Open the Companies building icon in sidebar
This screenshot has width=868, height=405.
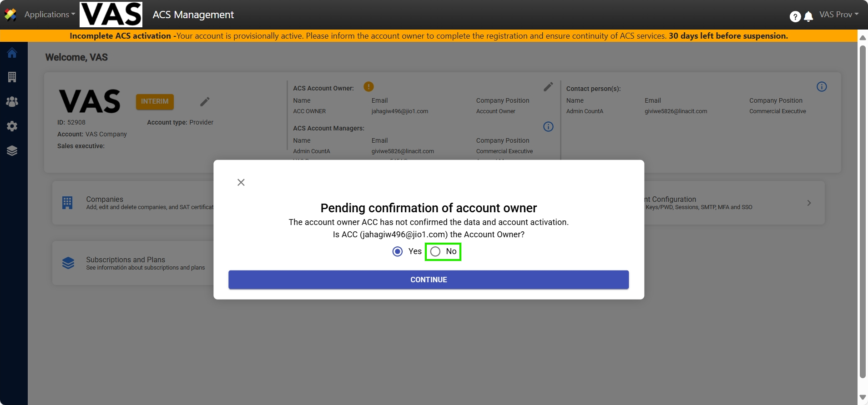(x=12, y=77)
